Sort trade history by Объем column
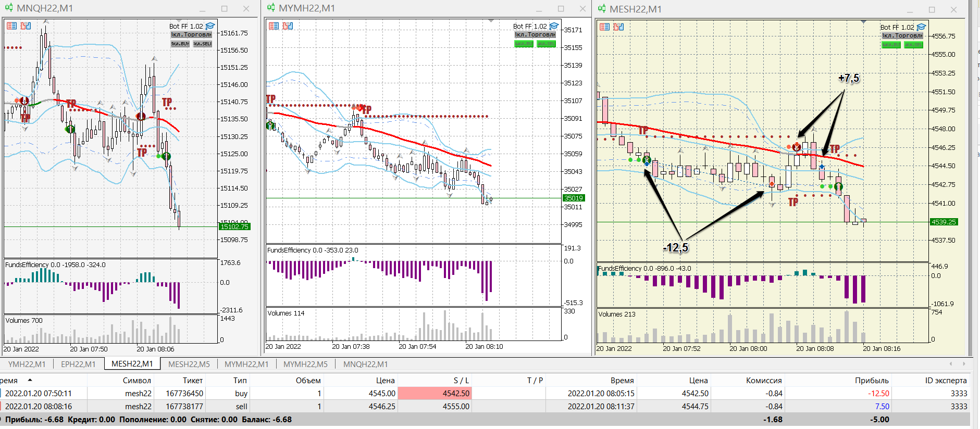Image resolution: width=980 pixels, height=429 pixels. 308,381
